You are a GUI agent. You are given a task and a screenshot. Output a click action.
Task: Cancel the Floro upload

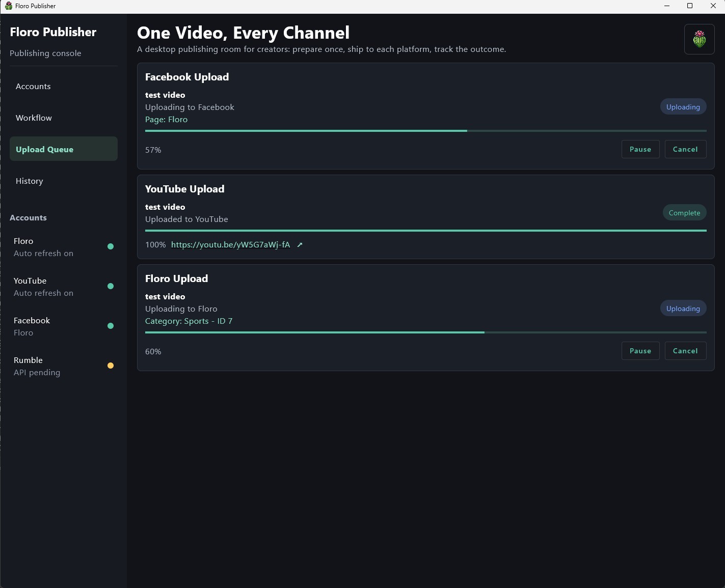point(685,351)
